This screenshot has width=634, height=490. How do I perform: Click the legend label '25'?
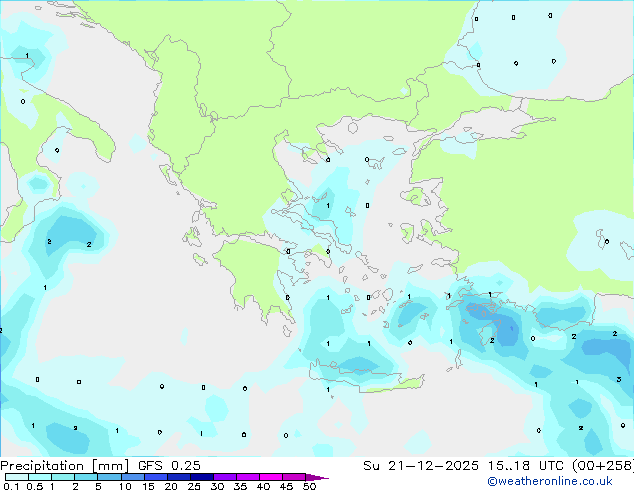pos(194,486)
